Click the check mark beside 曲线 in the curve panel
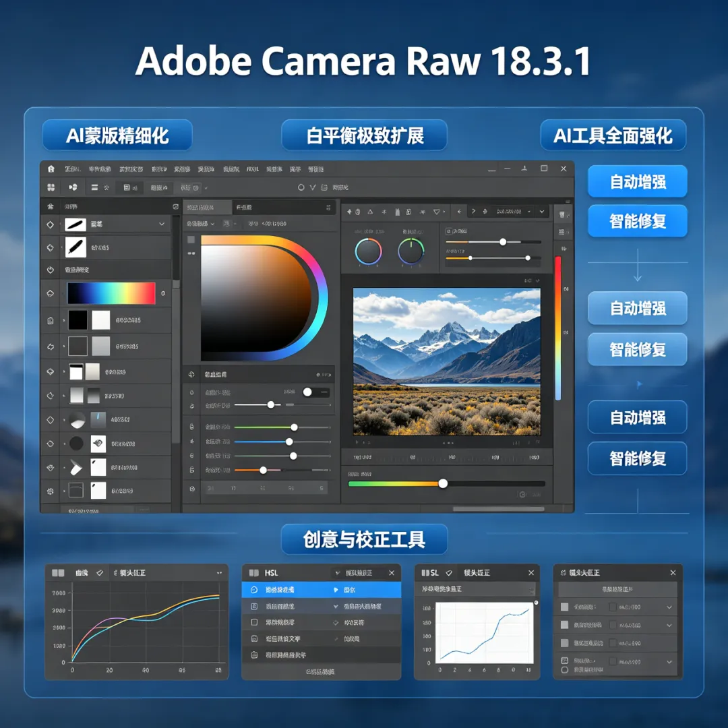The image size is (728, 728). 99,572
